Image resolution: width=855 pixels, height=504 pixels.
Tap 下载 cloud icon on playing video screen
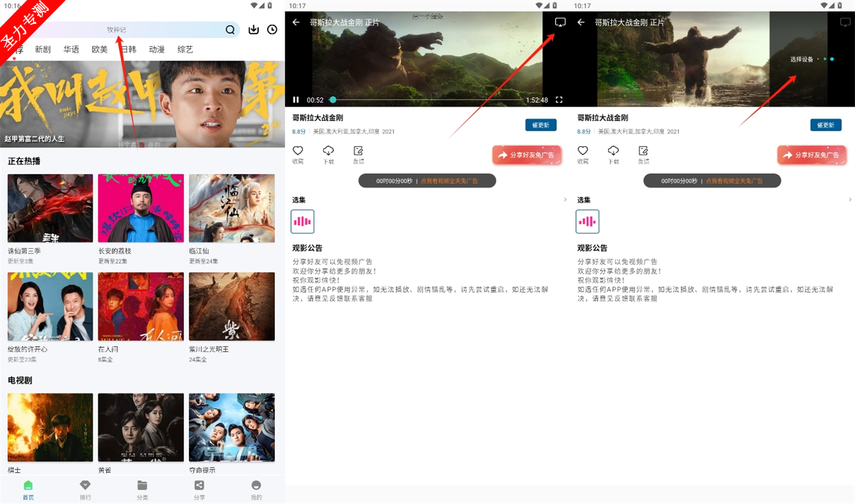pyautogui.click(x=328, y=151)
